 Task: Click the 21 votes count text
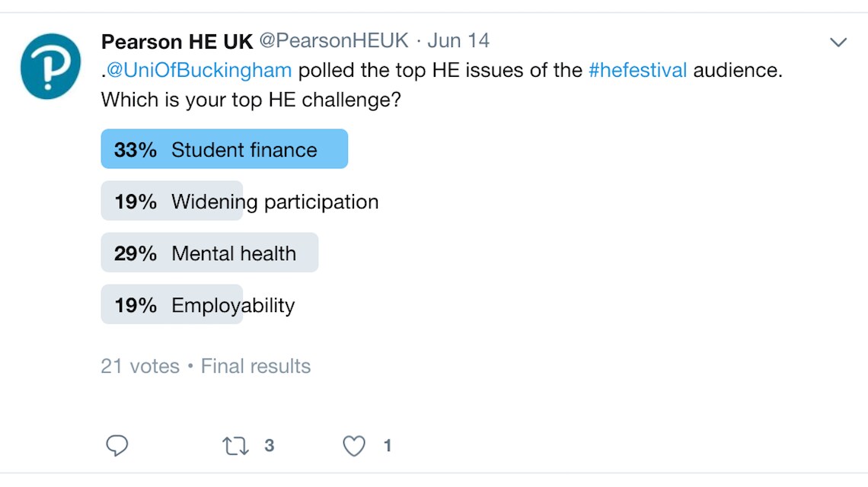click(x=140, y=366)
